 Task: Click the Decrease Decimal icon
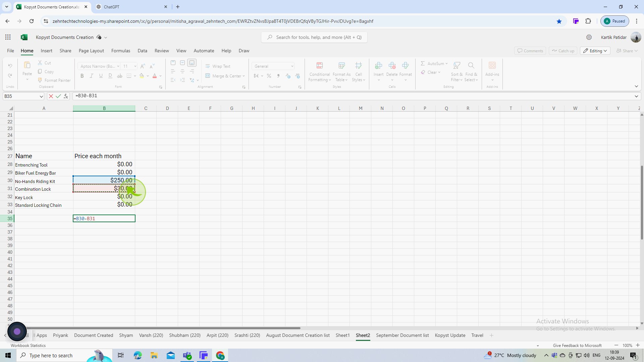click(298, 76)
